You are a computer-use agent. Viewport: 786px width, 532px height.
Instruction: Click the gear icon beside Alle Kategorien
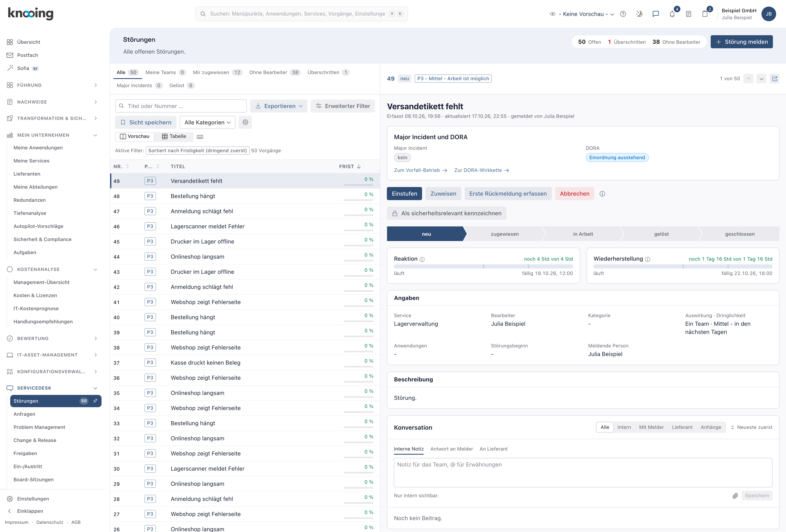tap(245, 122)
